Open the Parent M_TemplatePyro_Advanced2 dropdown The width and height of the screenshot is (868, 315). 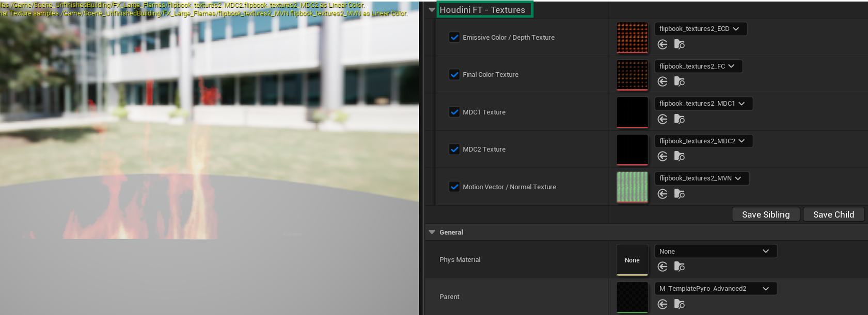[716, 289]
